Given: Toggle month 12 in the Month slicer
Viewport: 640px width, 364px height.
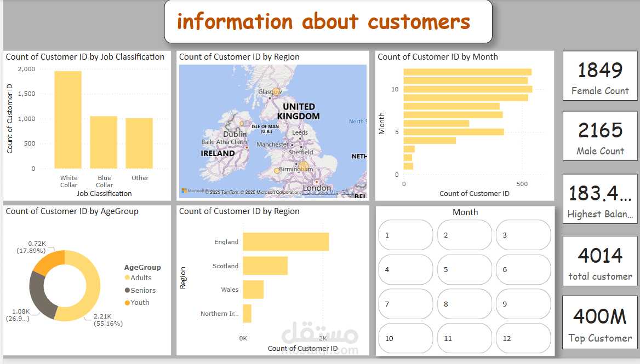Looking at the screenshot, I should (x=523, y=338).
